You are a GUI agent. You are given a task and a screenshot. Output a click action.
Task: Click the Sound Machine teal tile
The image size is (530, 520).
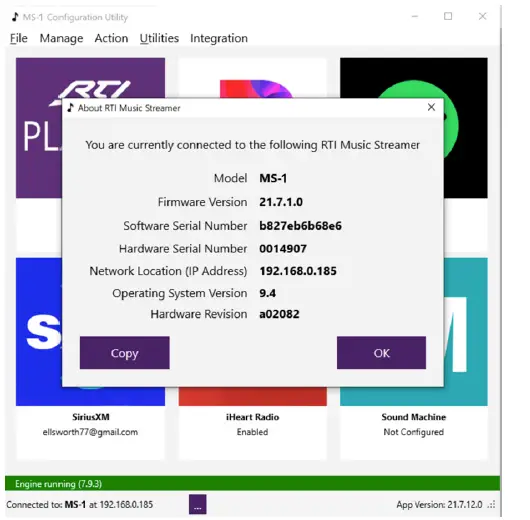(465, 331)
